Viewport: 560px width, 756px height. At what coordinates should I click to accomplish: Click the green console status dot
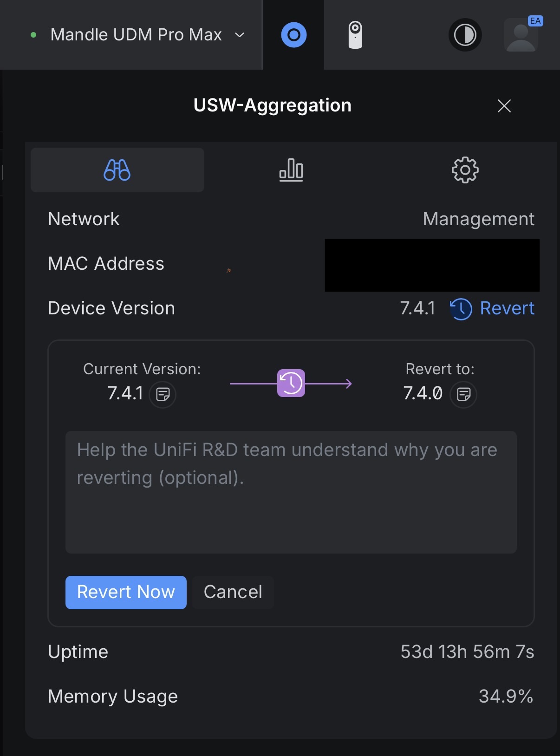click(x=33, y=35)
